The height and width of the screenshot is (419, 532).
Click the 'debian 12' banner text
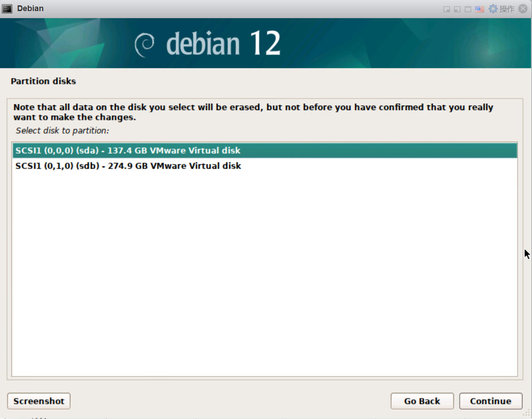tap(223, 43)
